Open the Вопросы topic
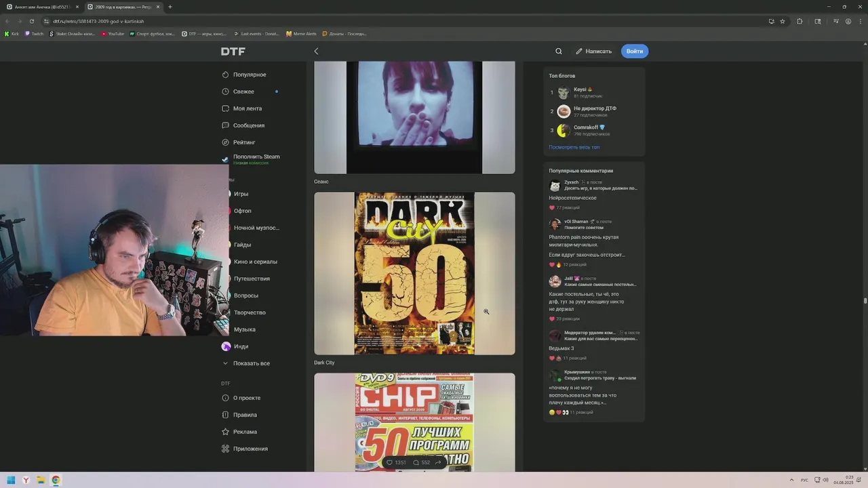Screen dimensions: 868x488 [245, 296]
